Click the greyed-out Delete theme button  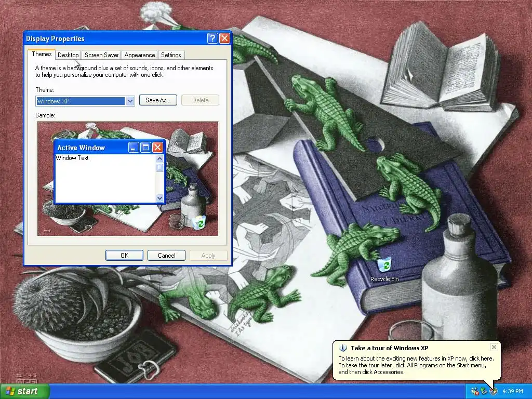tap(200, 100)
